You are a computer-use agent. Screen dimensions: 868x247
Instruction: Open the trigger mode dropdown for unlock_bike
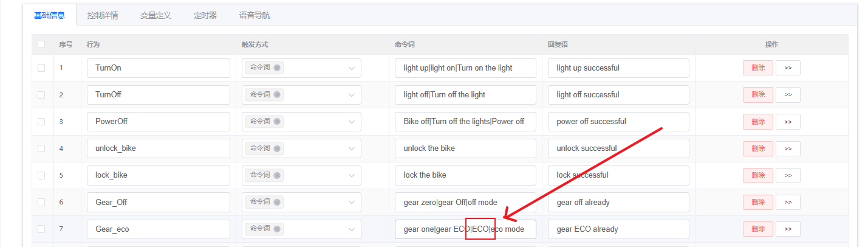coord(351,148)
